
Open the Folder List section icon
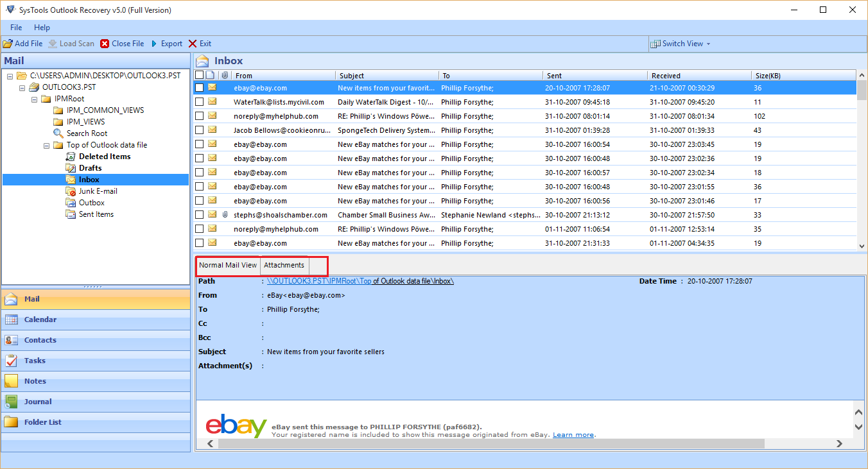(x=11, y=422)
